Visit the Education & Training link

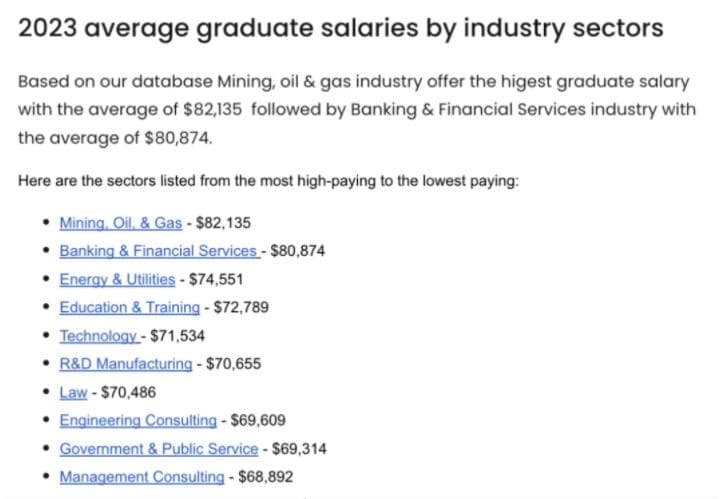(x=130, y=308)
